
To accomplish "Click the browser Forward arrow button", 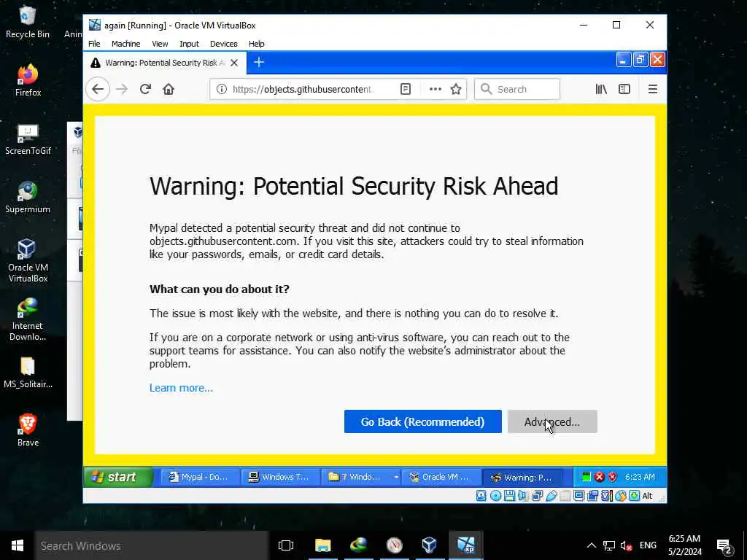I will [122, 89].
